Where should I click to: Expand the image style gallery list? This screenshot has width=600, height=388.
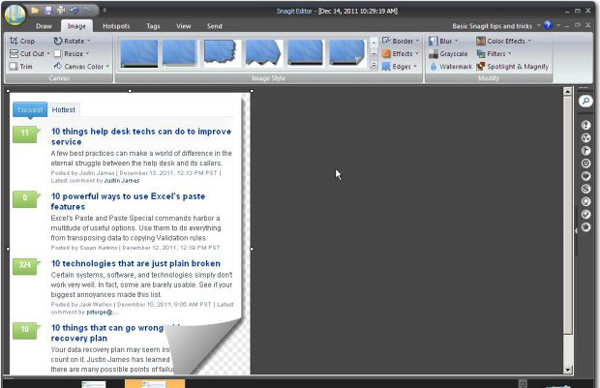point(374,65)
